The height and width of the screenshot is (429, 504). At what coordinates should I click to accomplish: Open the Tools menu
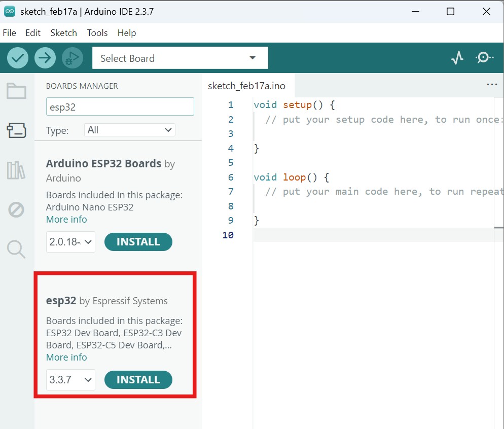pyautogui.click(x=97, y=33)
